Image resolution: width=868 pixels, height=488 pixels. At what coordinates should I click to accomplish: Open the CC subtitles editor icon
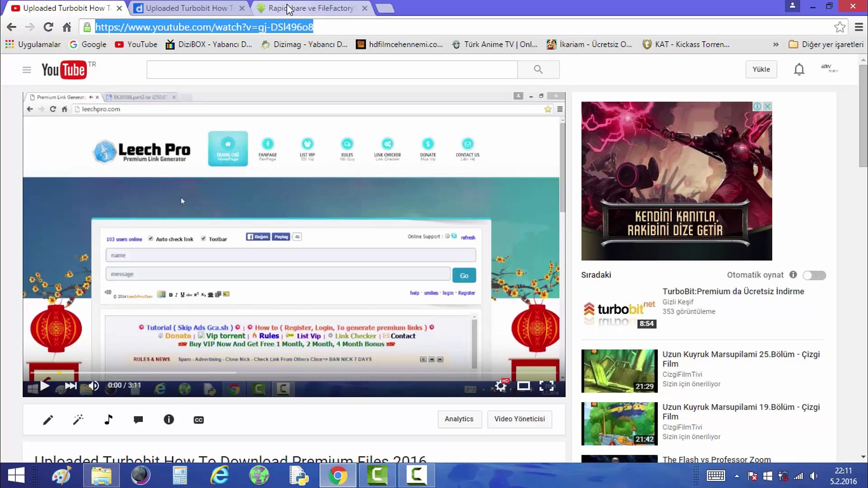(198, 420)
